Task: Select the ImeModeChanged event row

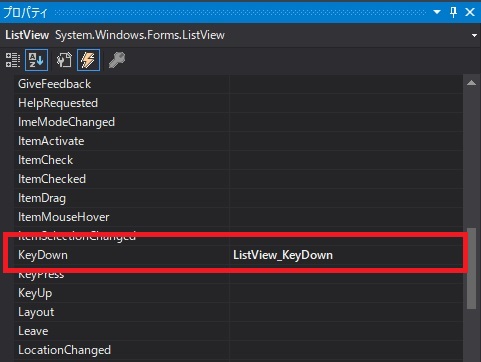Action: tap(238, 122)
